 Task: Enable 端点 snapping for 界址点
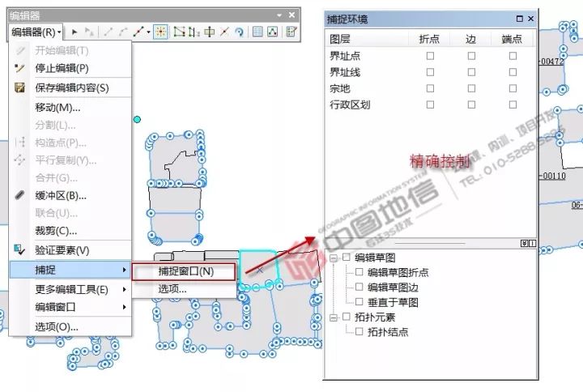pyautogui.click(x=513, y=56)
